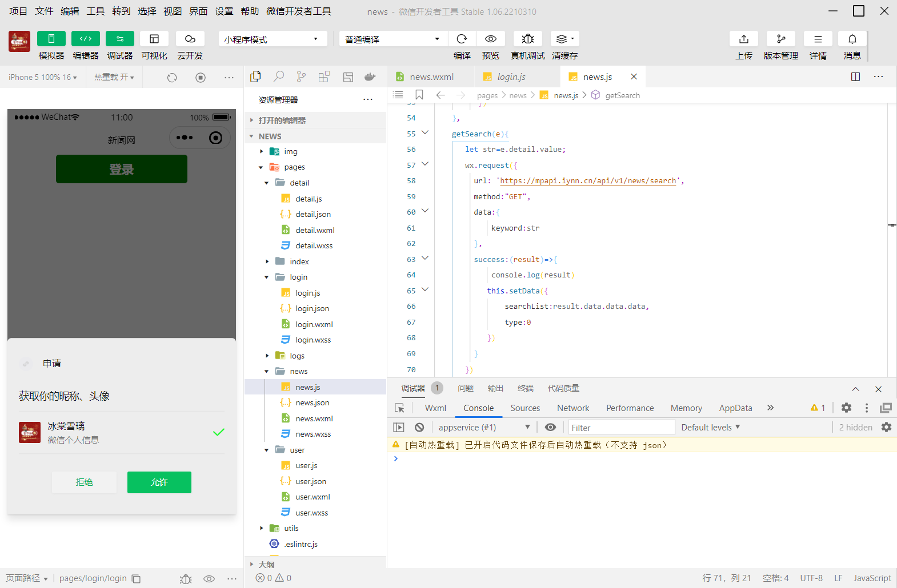Collapse the detail folder
Image resolution: width=897 pixels, height=588 pixels.
click(267, 183)
